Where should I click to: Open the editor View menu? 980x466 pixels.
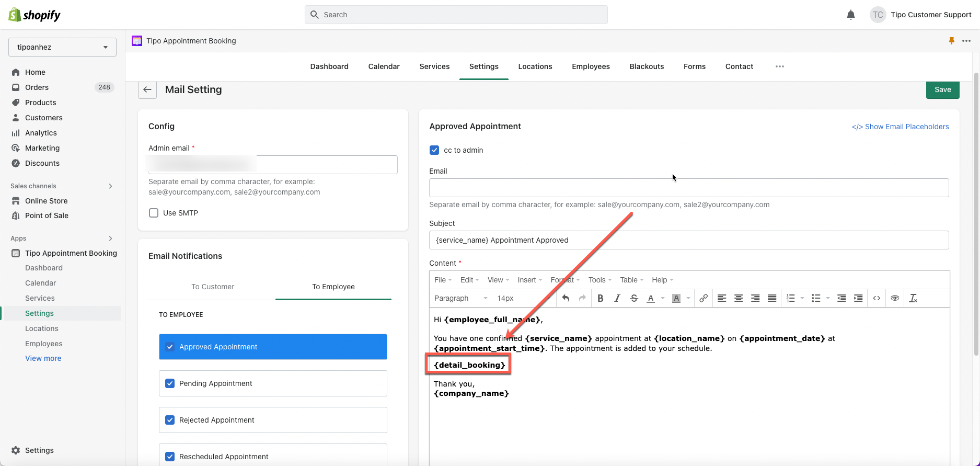[498, 280]
